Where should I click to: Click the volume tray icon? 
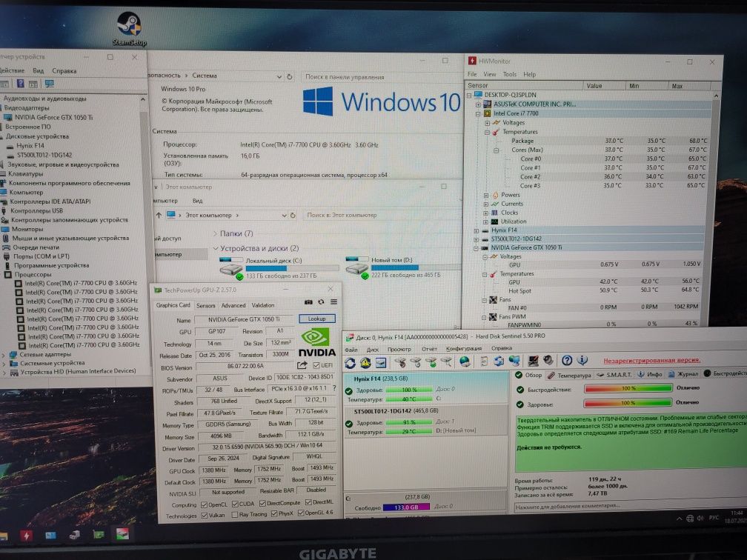tap(700, 518)
